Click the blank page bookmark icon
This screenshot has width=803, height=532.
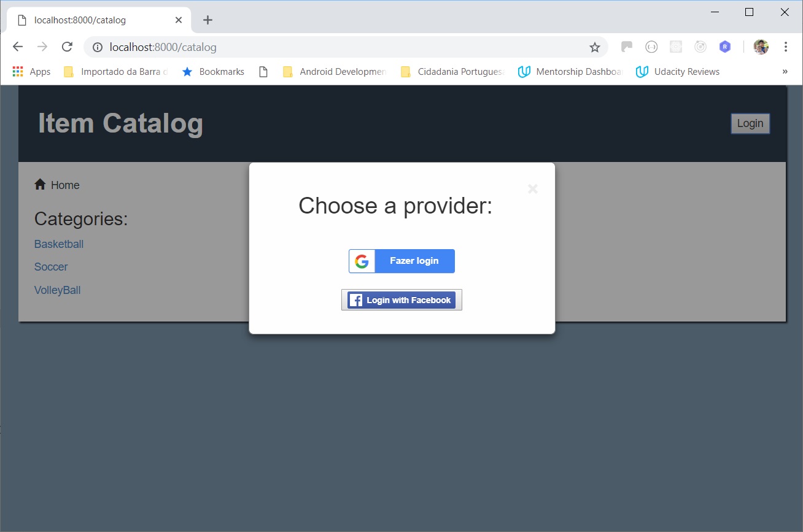click(263, 72)
